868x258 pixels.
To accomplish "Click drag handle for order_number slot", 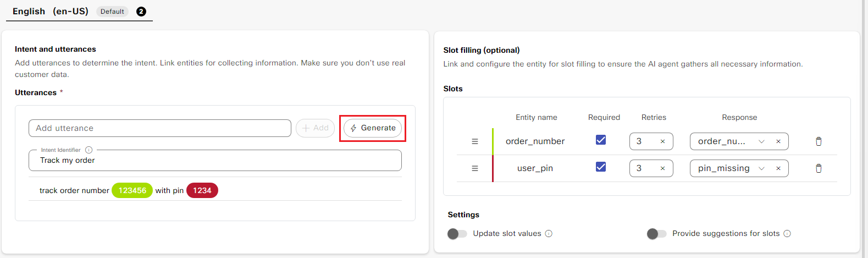I will pyautogui.click(x=475, y=141).
